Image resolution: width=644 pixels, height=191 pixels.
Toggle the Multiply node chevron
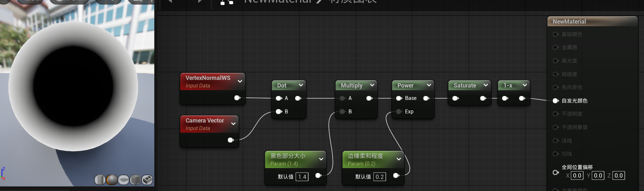372,85
